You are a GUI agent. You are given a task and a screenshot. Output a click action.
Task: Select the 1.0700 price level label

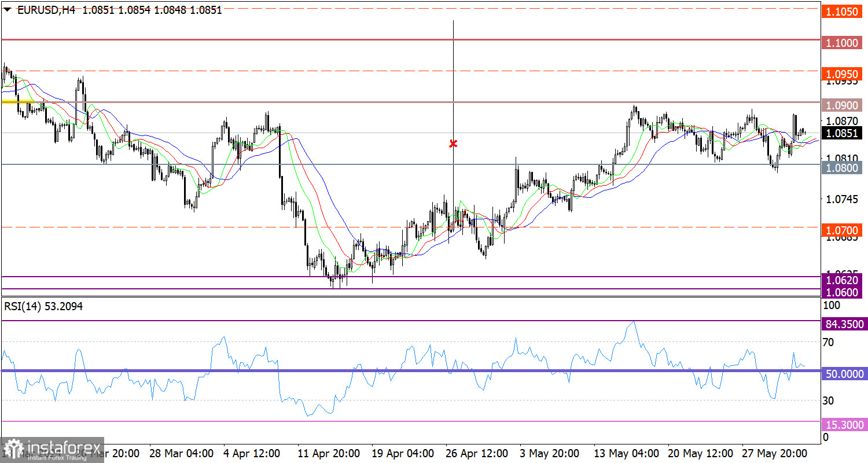tap(842, 230)
